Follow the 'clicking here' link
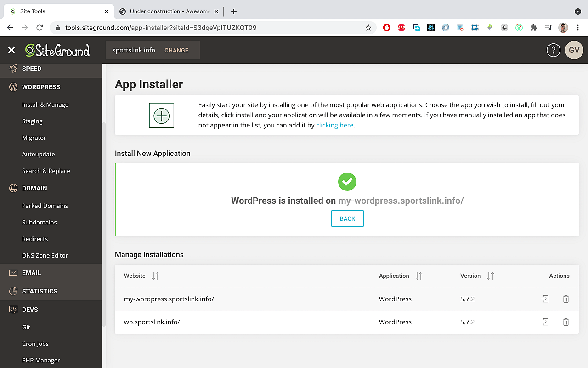Viewport: 588px width, 368px height. [x=334, y=125]
